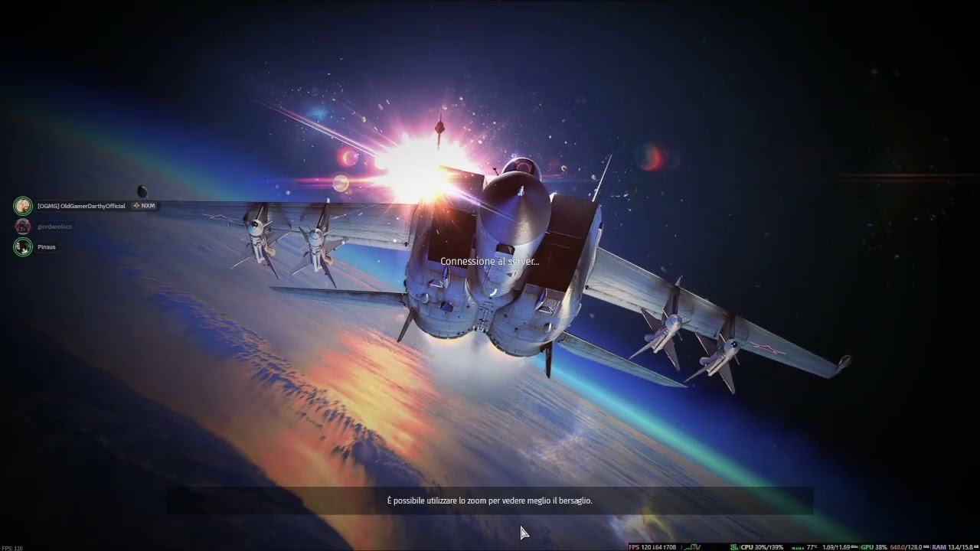980x551 pixels.
Task: Click Pinaus's avatar in voice overlay
Action: coord(23,247)
